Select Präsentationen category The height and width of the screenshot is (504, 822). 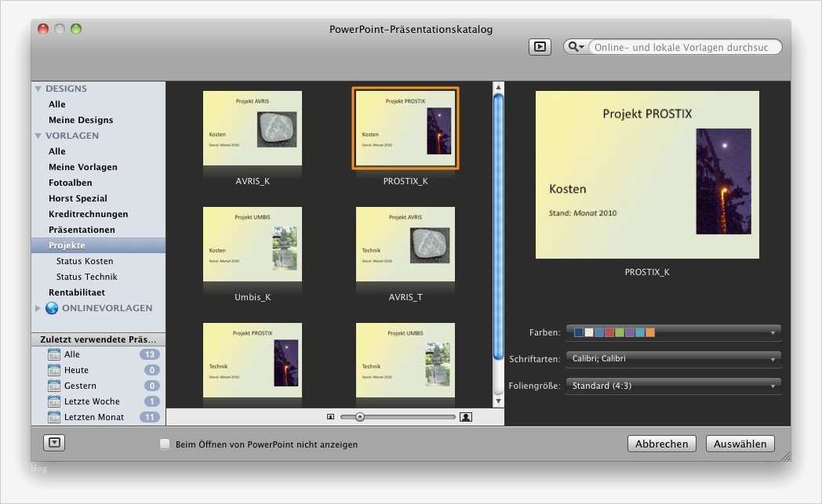(x=82, y=230)
